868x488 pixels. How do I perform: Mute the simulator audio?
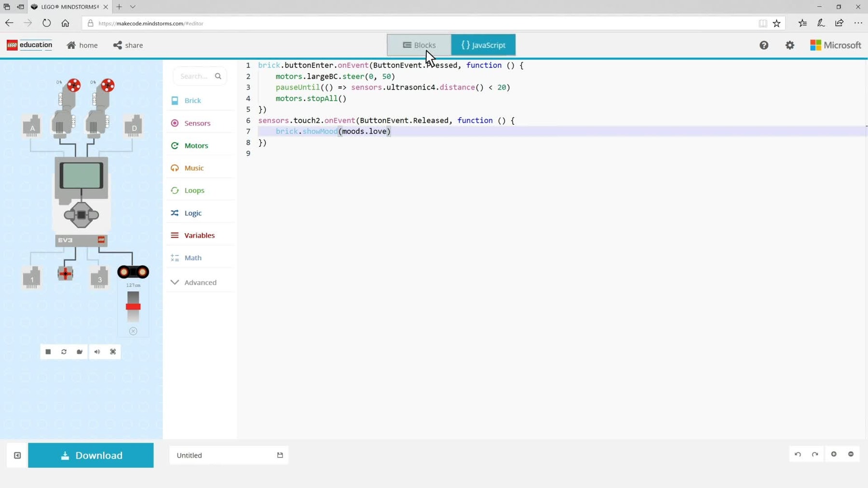click(x=97, y=352)
